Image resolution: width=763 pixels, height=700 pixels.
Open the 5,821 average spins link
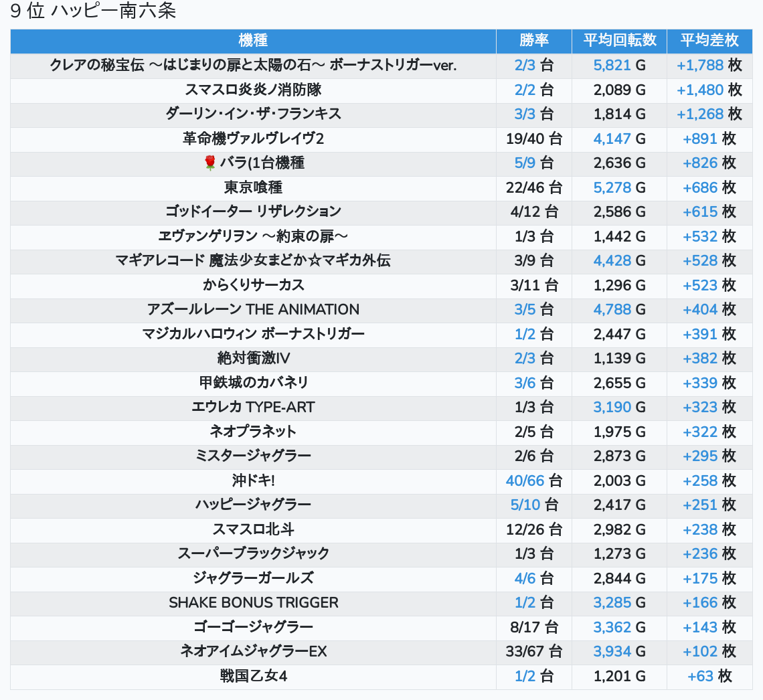612,65
